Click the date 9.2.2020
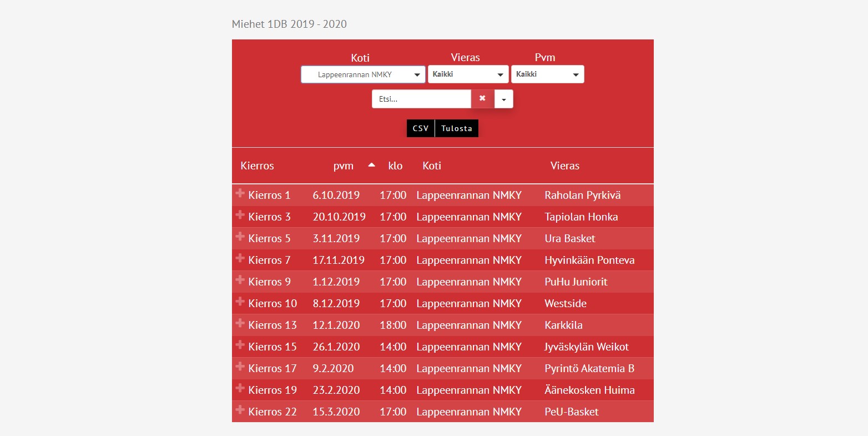 click(x=333, y=369)
